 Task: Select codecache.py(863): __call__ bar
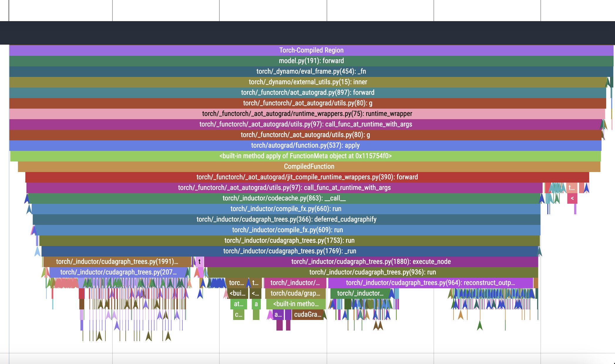point(284,198)
